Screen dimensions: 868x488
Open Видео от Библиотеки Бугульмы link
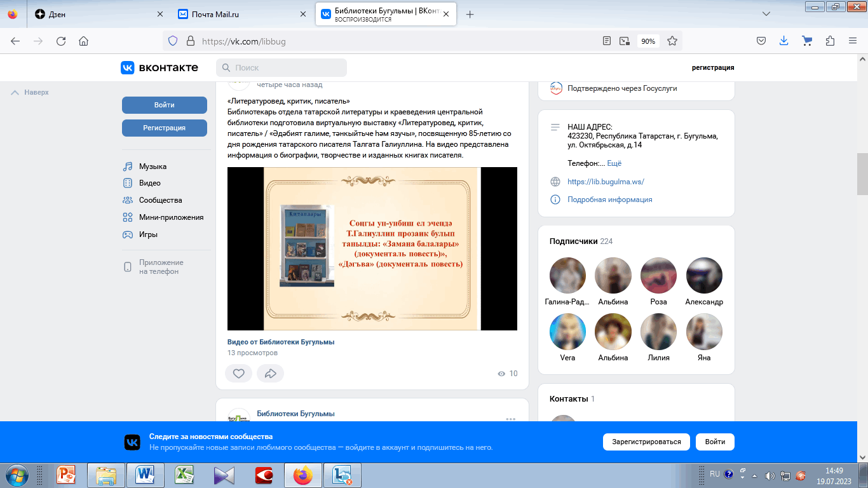click(281, 342)
